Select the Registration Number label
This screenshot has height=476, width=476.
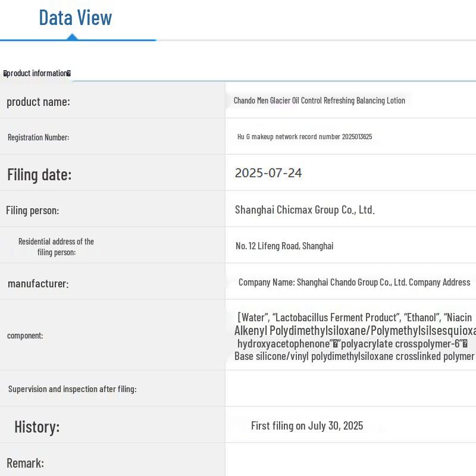[38, 137]
